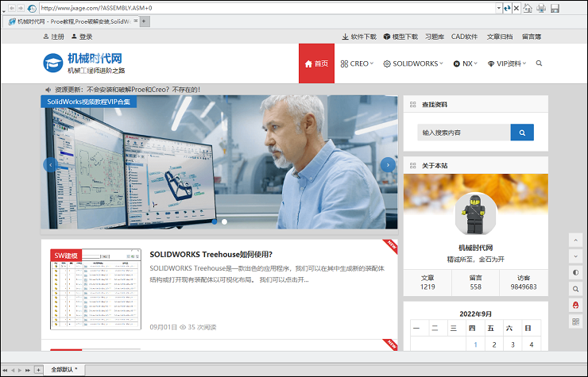Click the 登录 login link
Screen dimensions: 588x377
(82, 37)
